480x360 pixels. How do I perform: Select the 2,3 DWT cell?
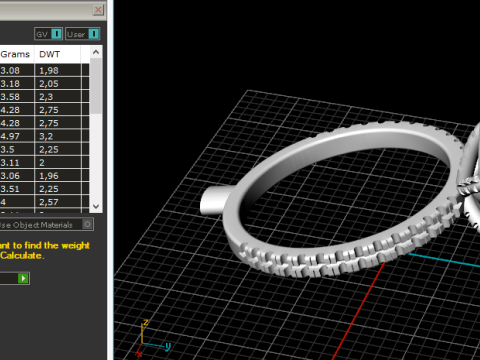pyautogui.click(x=58, y=97)
